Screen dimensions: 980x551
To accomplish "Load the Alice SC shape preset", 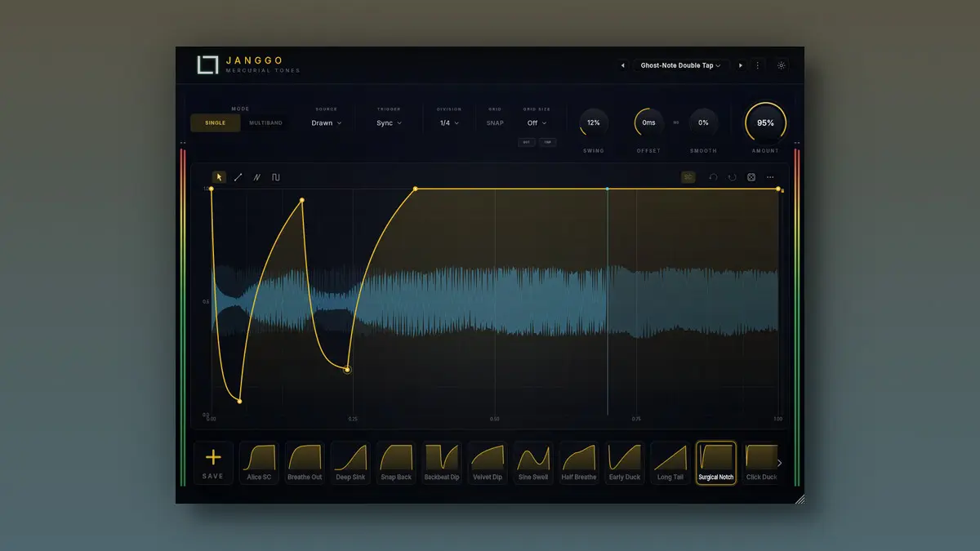I will click(x=259, y=463).
